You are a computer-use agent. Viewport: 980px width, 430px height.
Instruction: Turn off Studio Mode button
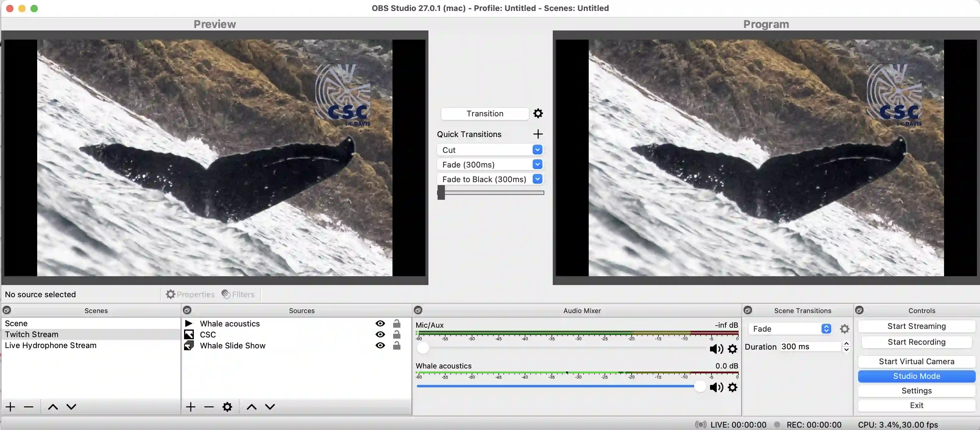point(916,376)
